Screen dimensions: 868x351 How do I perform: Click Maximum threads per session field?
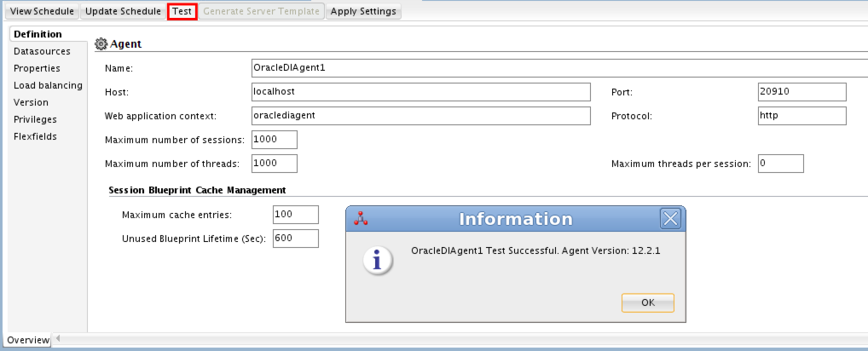(780, 163)
